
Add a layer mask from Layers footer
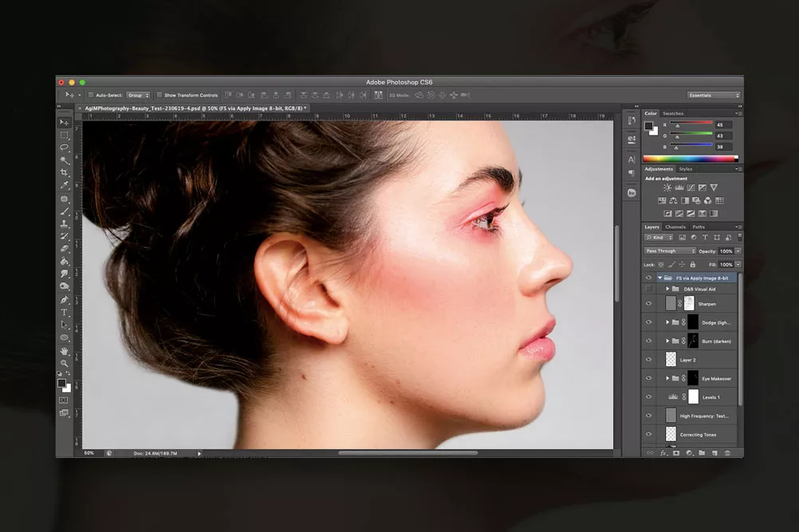pos(676,452)
